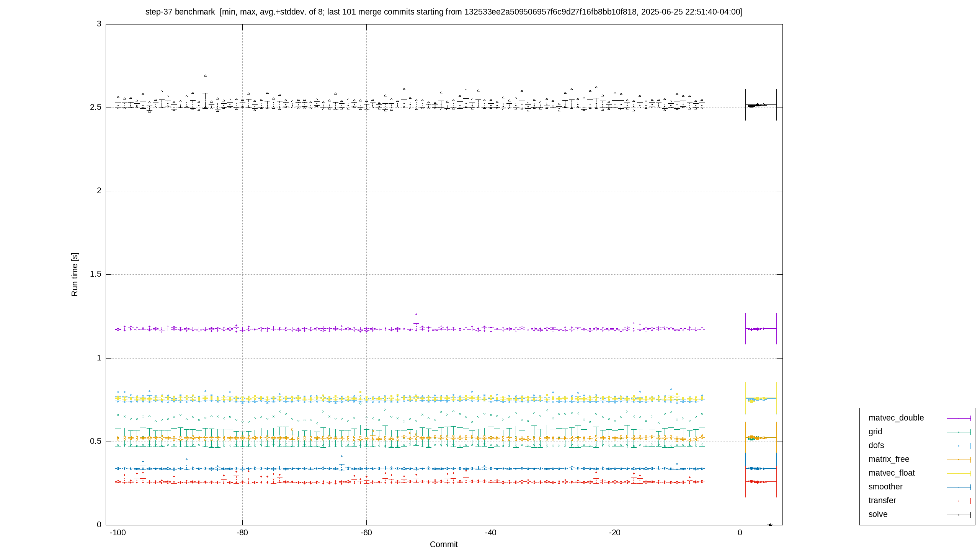Viewport: 980px width, 551px height.
Task: Click the purple matvec_double summary error bar
Action: pyautogui.click(x=761, y=329)
